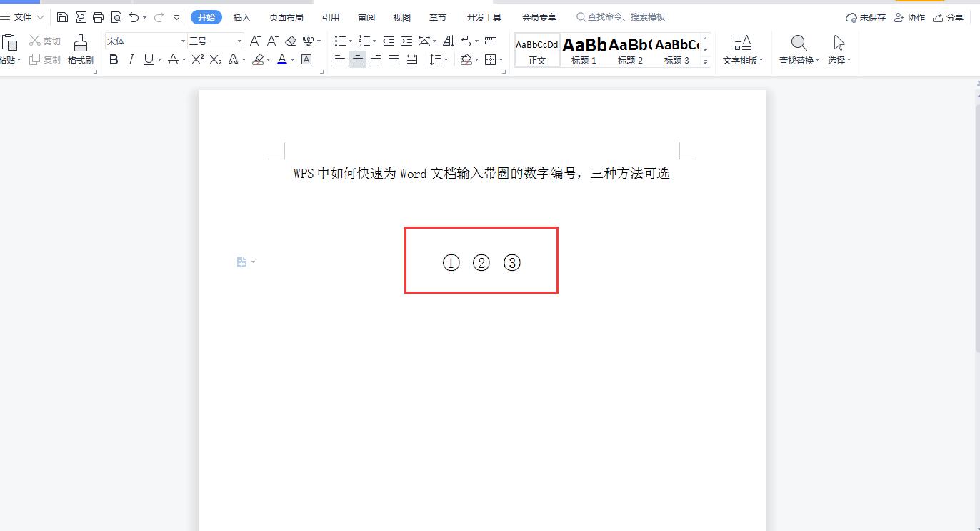Click the paragraph shading fill button
The width and height of the screenshot is (980, 531).
pyautogui.click(x=466, y=60)
